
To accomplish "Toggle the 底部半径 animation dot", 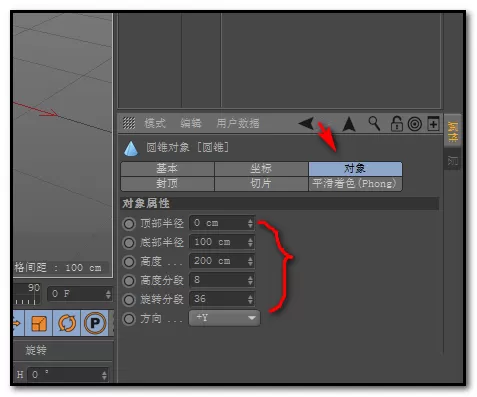I will [129, 243].
